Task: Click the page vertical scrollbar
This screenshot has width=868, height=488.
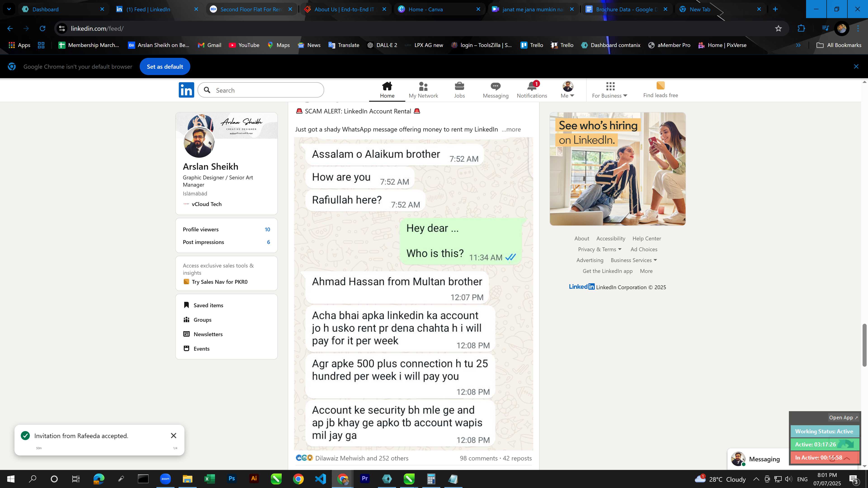Action: tap(864, 345)
